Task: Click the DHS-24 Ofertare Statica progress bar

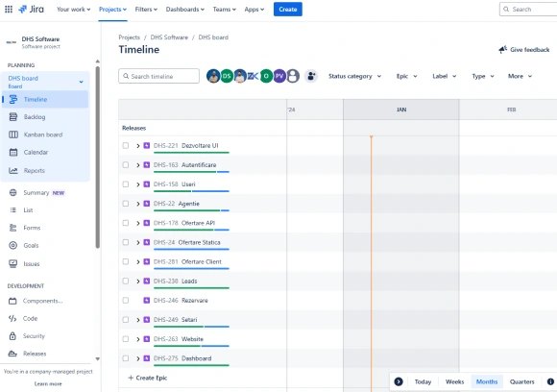Action: 191,249
